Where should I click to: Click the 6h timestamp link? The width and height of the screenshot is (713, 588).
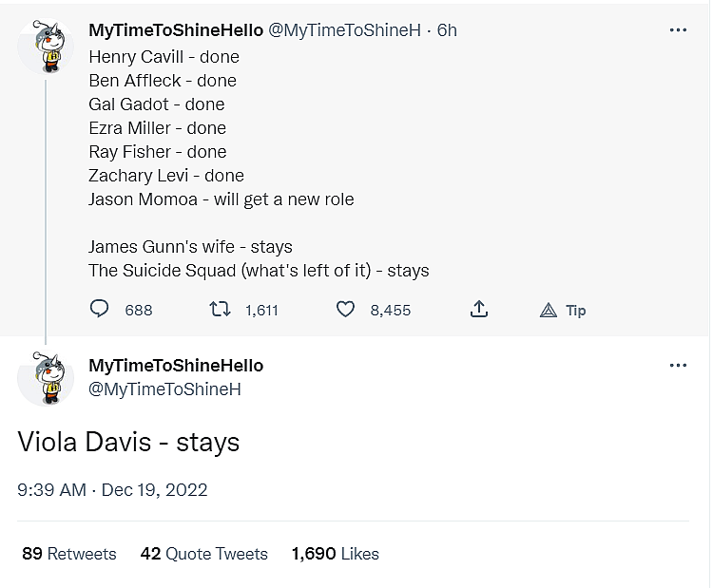coord(447,30)
